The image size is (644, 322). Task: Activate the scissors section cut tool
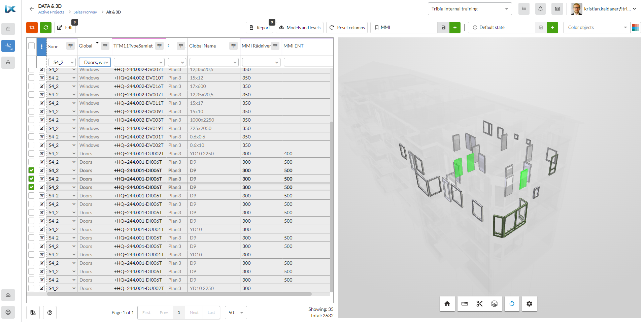[x=479, y=304]
